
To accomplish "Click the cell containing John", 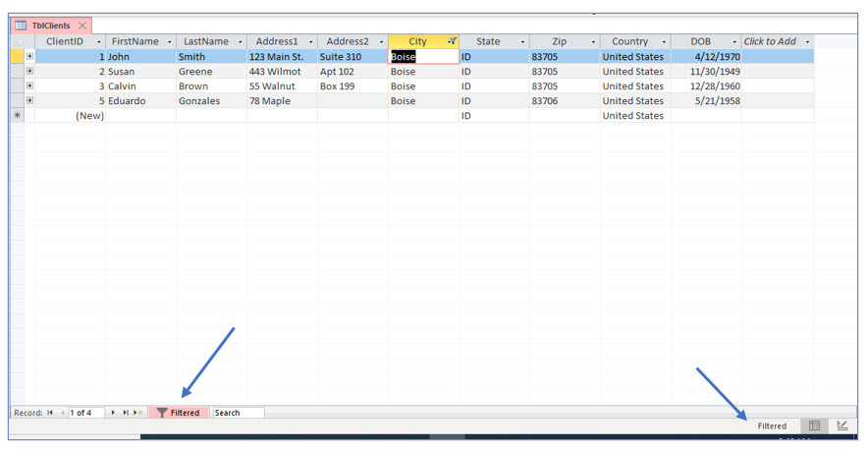I will pyautogui.click(x=140, y=57).
